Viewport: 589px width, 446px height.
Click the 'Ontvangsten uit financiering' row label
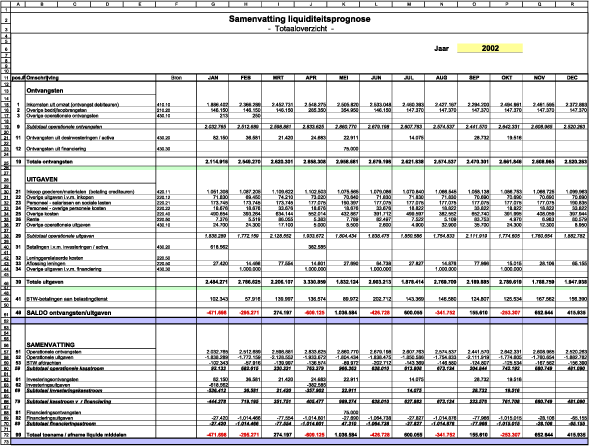[56, 149]
